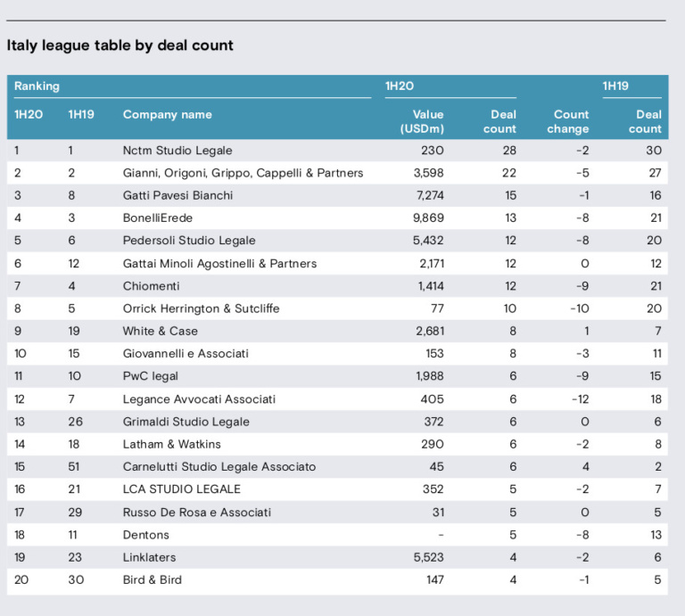Select Legance Avvocati Associati row
Image resolution: width=685 pixels, height=616 pixels.
click(x=337, y=399)
